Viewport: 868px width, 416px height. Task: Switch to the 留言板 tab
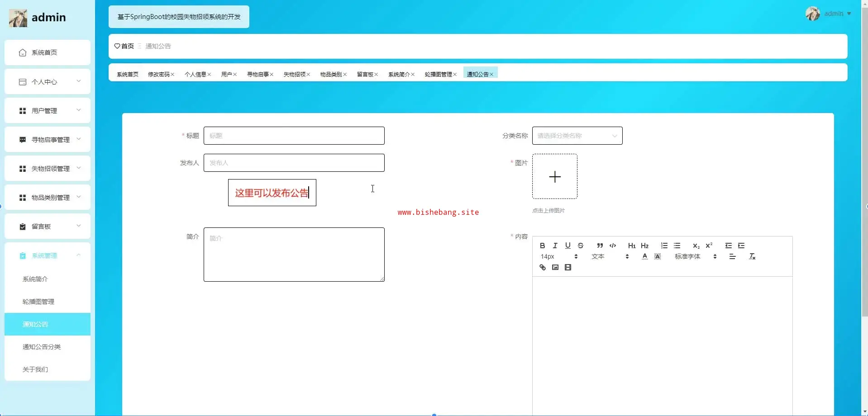(365, 74)
